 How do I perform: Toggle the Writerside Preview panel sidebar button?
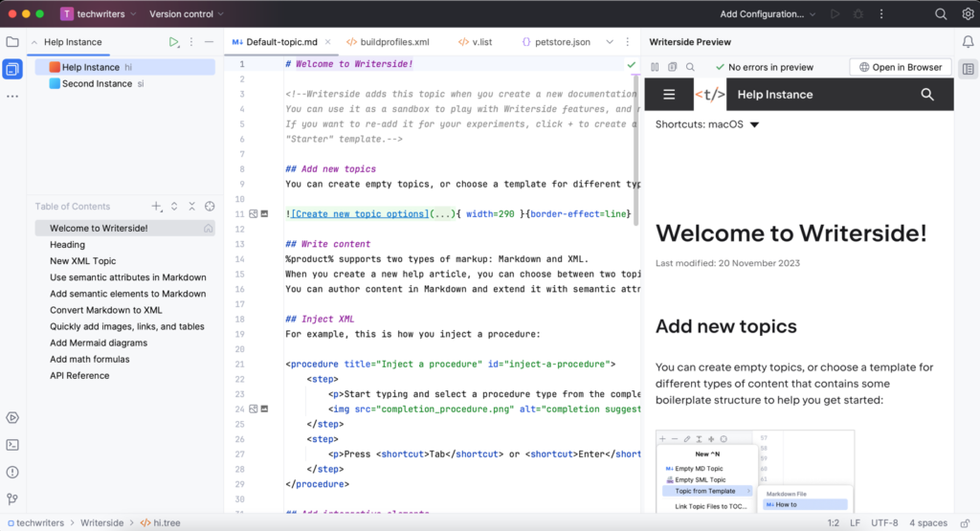tap(968, 69)
